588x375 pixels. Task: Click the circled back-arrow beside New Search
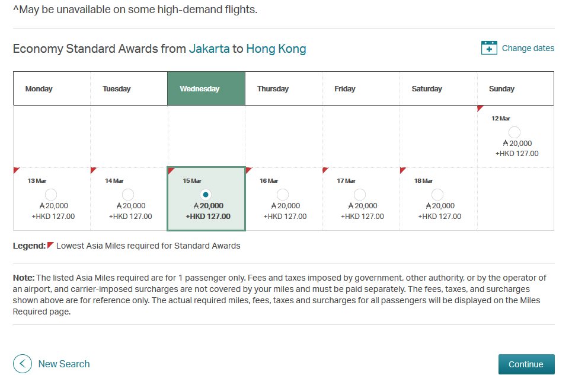22,364
